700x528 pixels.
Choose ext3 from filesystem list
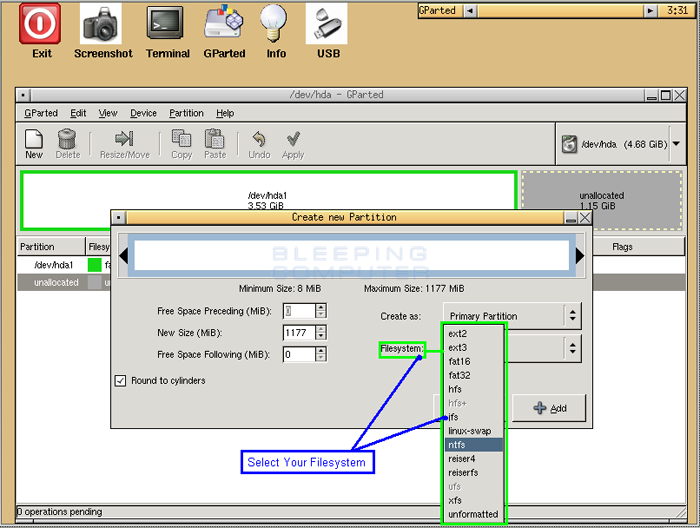click(x=474, y=348)
